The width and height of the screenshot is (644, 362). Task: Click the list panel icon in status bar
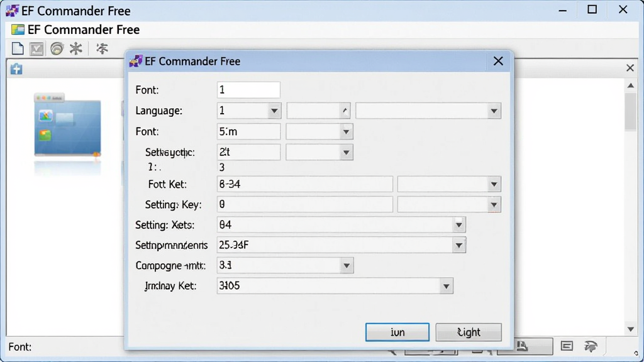[567, 346]
